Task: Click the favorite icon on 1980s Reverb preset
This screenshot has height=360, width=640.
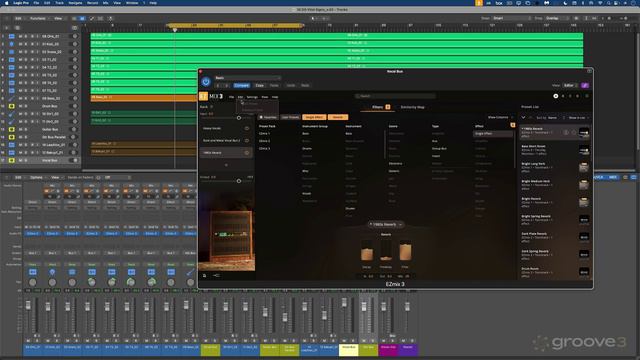Action: coord(573,133)
